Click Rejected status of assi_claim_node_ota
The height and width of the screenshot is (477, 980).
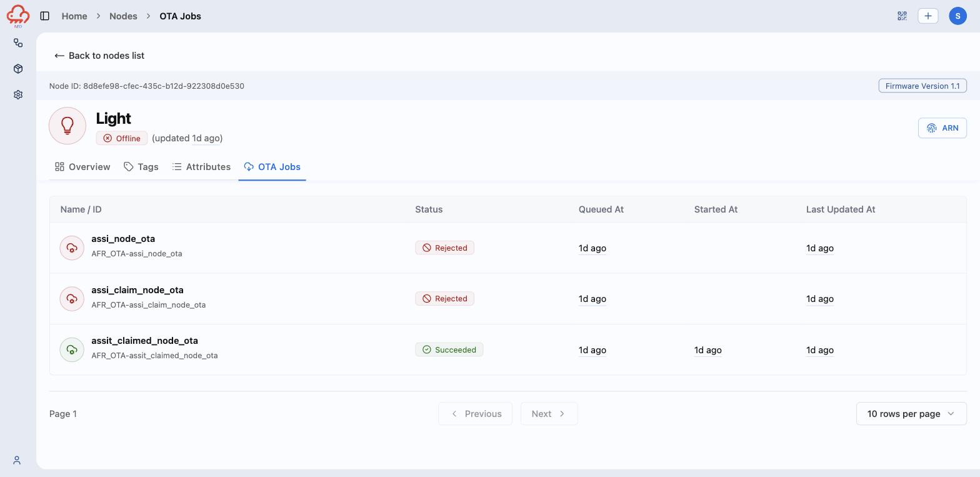444,299
